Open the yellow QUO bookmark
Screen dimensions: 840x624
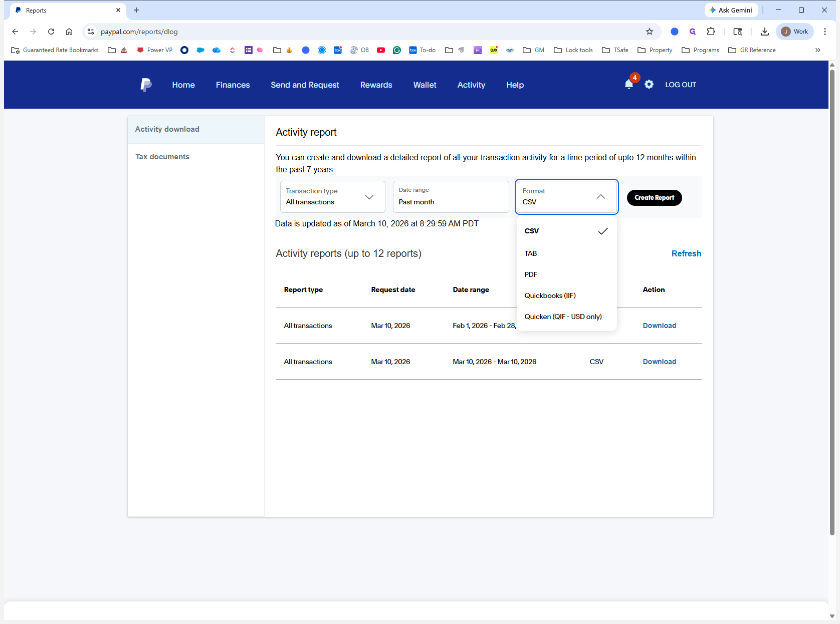pyautogui.click(x=494, y=50)
